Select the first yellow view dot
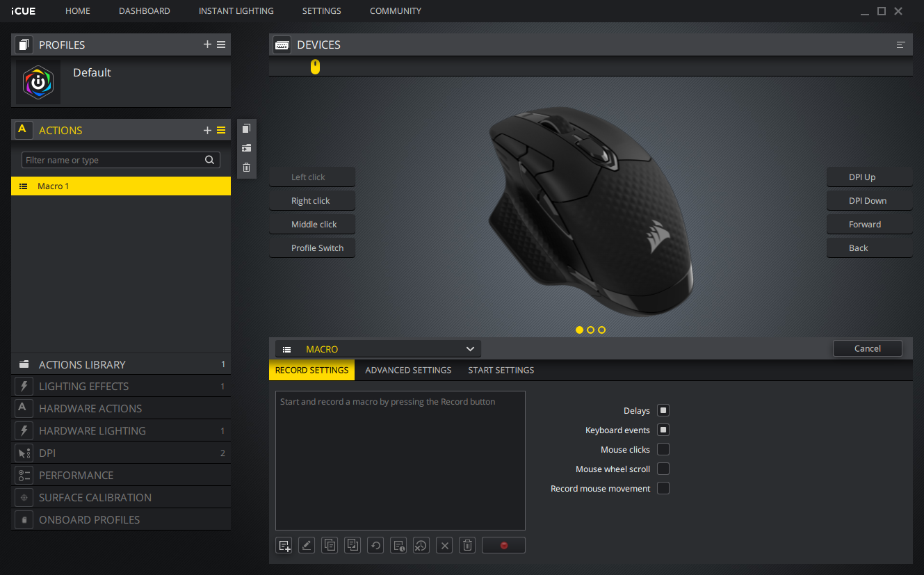924x575 pixels. (580, 330)
